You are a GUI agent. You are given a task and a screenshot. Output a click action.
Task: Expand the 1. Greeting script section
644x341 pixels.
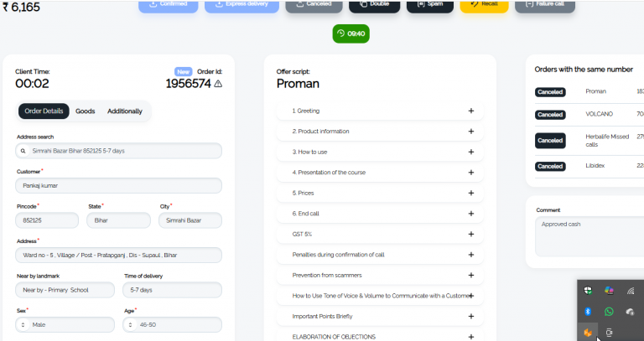pyautogui.click(x=380, y=111)
